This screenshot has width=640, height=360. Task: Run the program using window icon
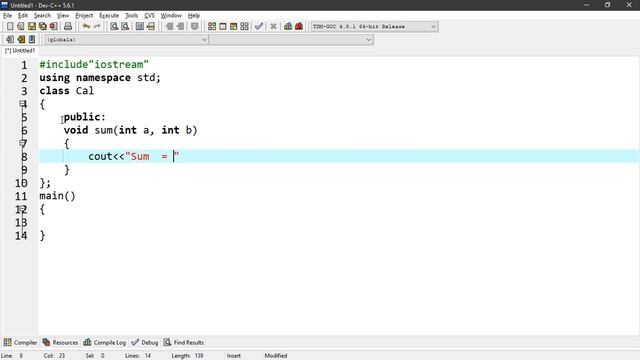223,27
